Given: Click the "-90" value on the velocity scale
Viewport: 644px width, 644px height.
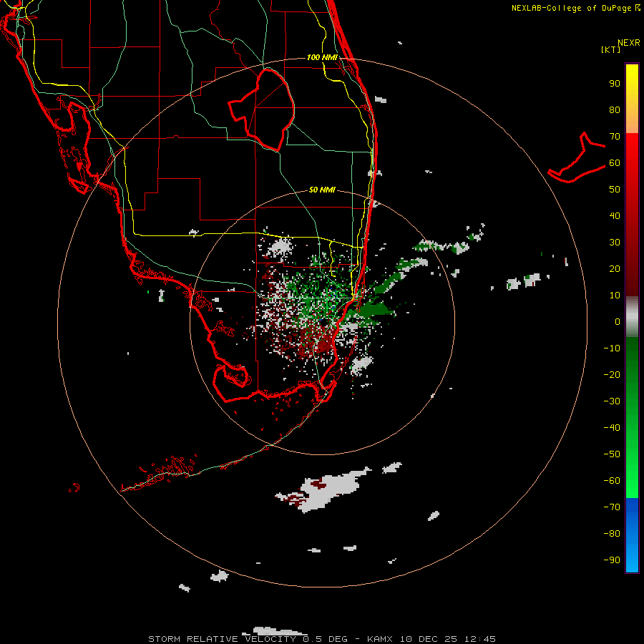Looking at the screenshot, I should [612, 560].
